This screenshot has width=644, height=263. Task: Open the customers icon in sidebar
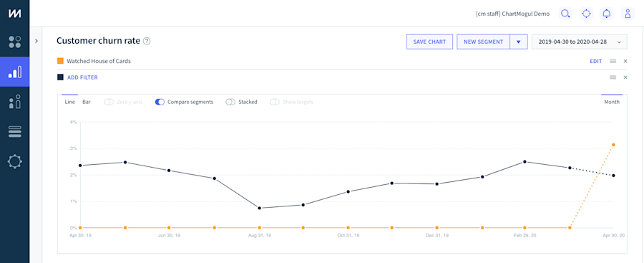[15, 102]
